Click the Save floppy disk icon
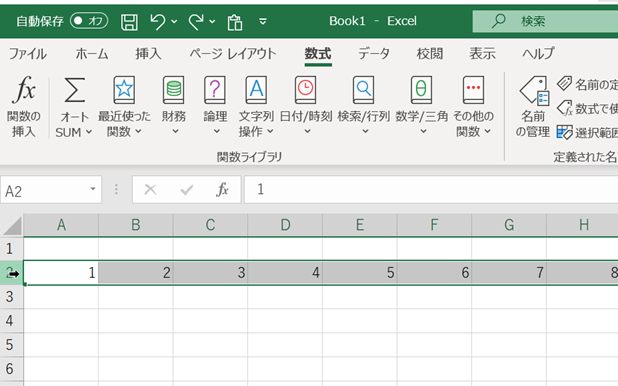Image resolution: width=618 pixels, height=386 pixels. coord(129,22)
